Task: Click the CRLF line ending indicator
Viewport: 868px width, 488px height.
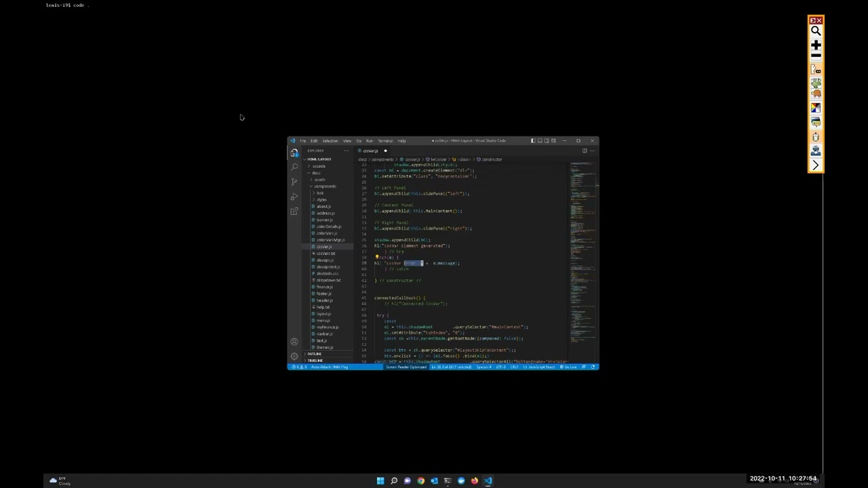Action: pyautogui.click(x=514, y=367)
